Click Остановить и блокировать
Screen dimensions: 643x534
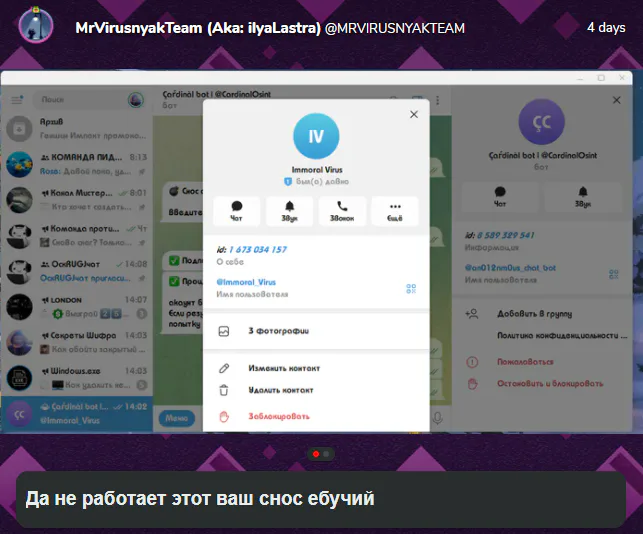point(550,384)
